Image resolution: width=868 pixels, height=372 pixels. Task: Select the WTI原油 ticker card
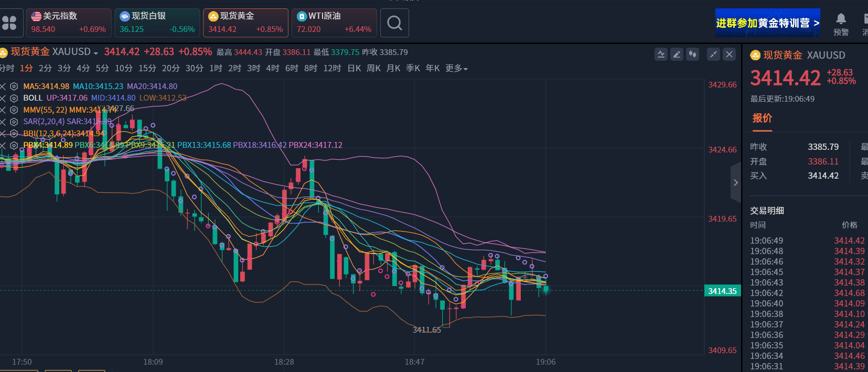pos(334,23)
